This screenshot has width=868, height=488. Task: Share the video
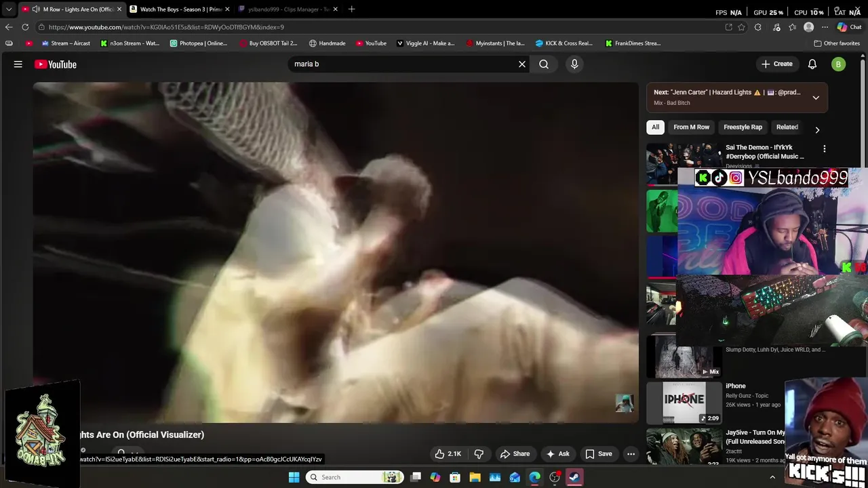pos(515,454)
